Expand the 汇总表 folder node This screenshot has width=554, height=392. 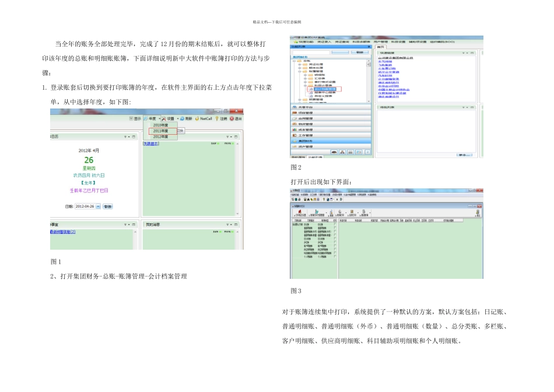(x=305, y=79)
